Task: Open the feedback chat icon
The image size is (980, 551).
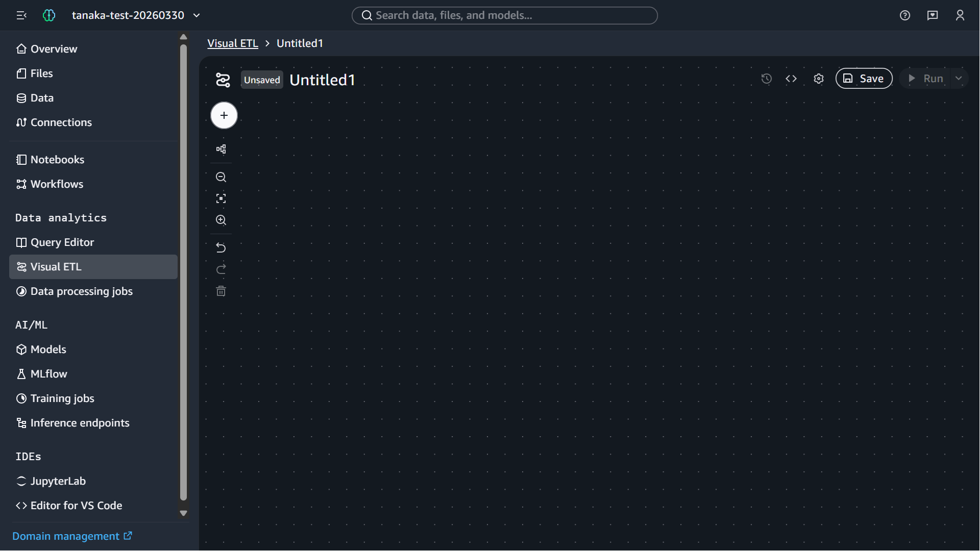Action: tap(933, 15)
